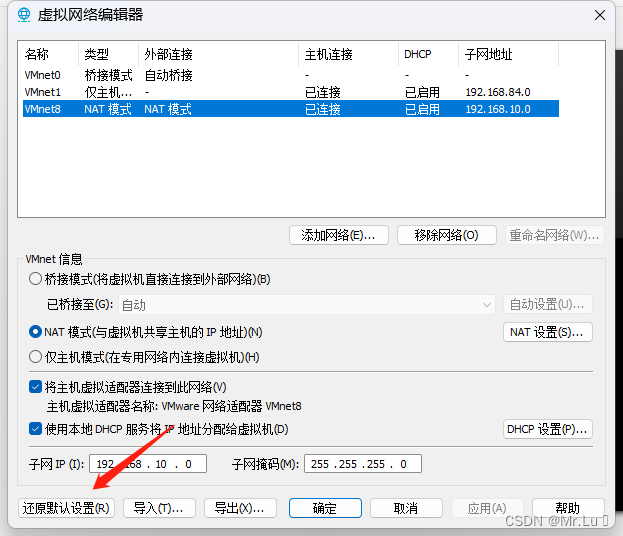This screenshot has height=536, width=623.
Task: Click the 子网掩码 input field
Action: [x=363, y=464]
